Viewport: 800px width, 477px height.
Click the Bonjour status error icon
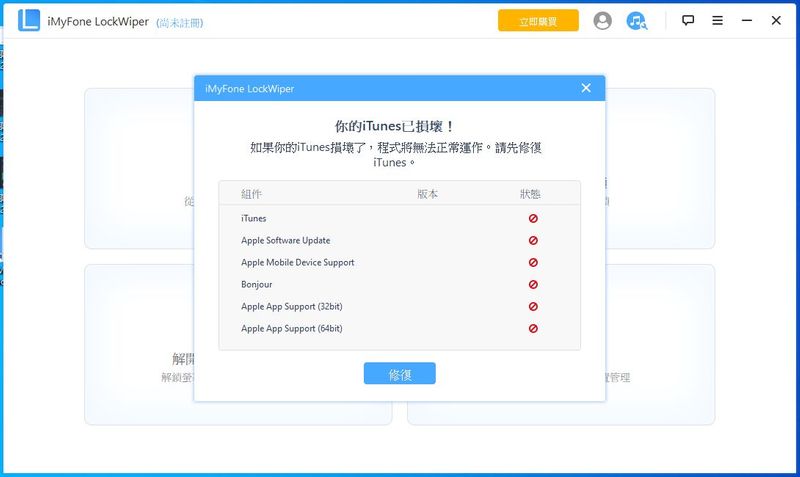(x=533, y=284)
